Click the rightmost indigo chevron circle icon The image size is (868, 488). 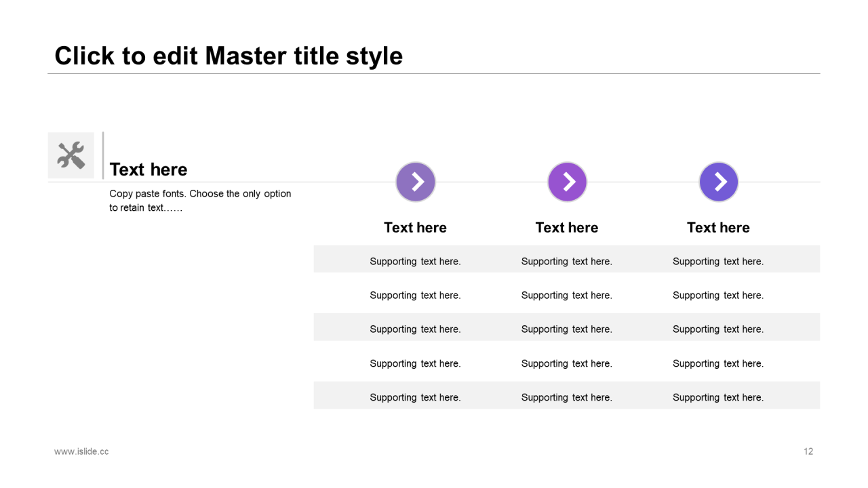[719, 182]
